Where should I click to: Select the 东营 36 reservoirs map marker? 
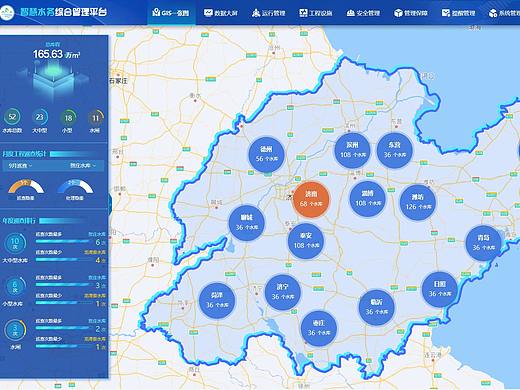coord(394,150)
